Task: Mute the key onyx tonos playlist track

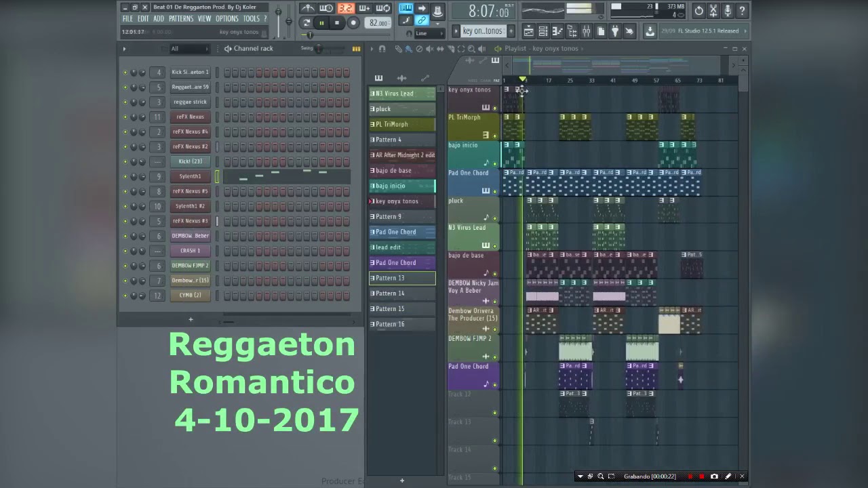Action: [x=494, y=108]
